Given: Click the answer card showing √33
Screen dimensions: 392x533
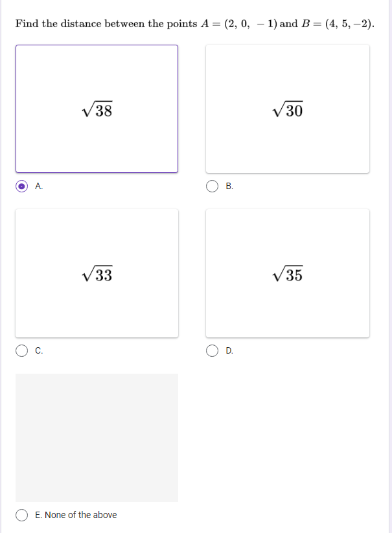Looking at the screenshot, I should click(97, 273).
